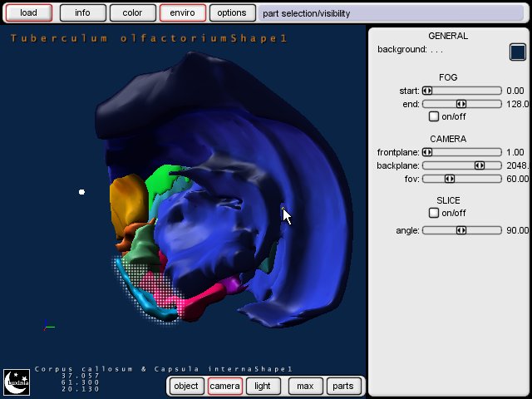
Task: Open the options panel
Action: pyautogui.click(x=232, y=13)
